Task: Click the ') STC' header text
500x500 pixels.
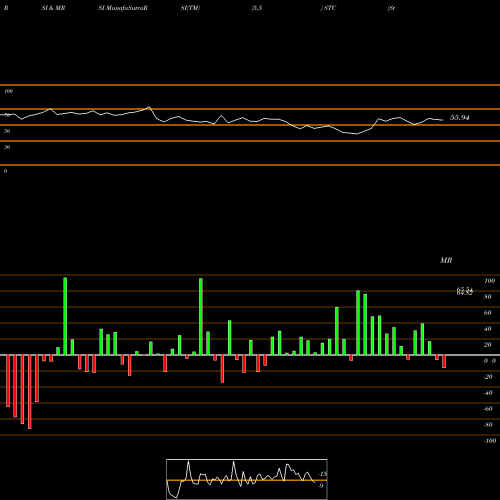Action: click(x=328, y=8)
